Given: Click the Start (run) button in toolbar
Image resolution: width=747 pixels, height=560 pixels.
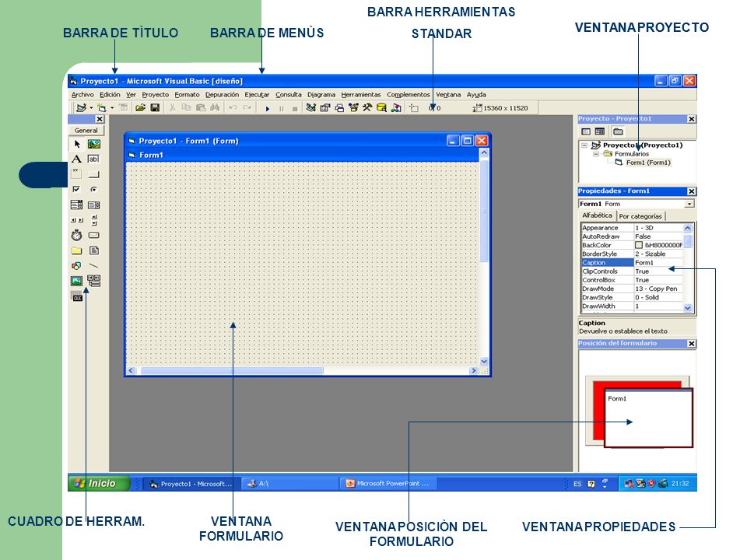Looking at the screenshot, I should [267, 109].
